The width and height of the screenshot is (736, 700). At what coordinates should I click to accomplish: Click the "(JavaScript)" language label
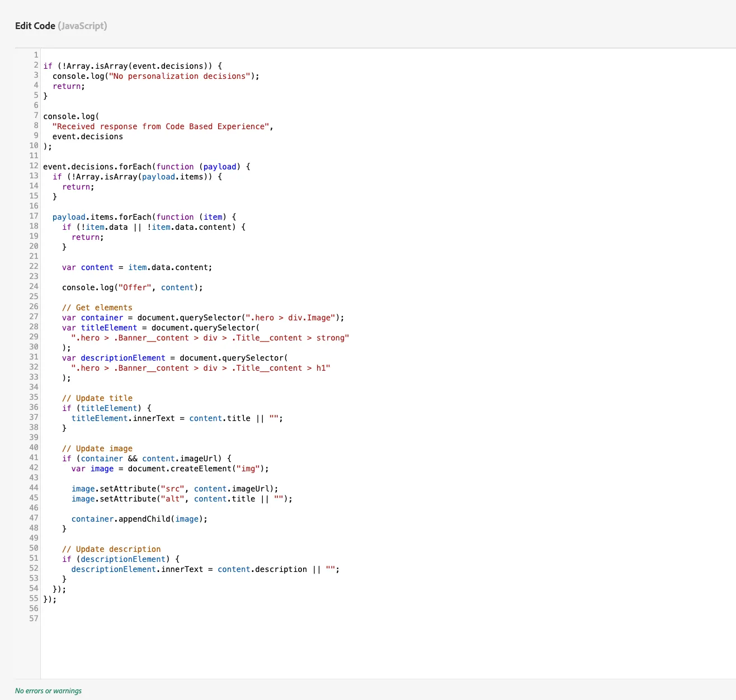(x=82, y=26)
